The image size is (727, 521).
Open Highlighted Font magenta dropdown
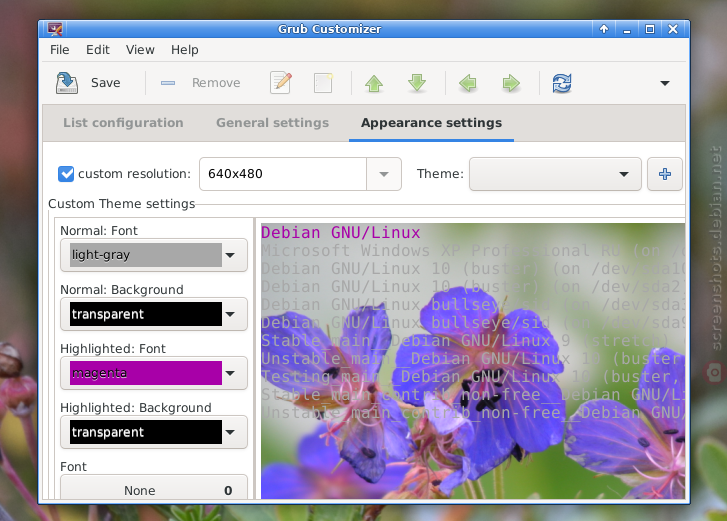(x=154, y=373)
